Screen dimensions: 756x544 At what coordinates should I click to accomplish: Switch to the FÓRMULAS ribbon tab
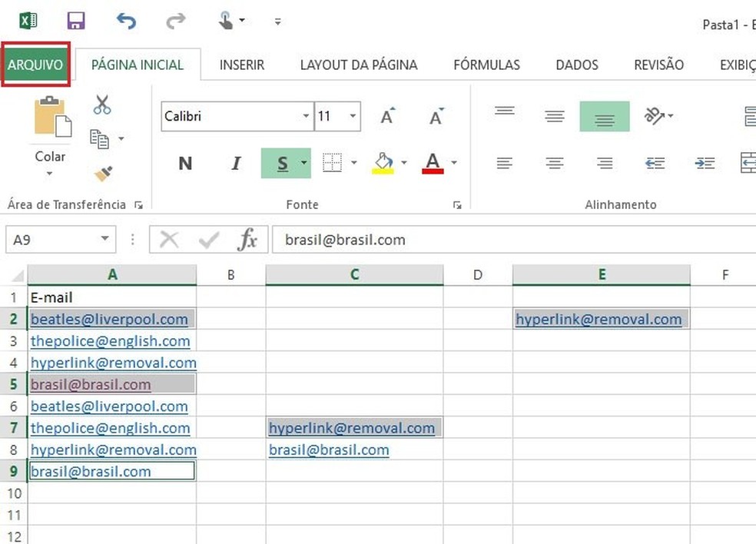click(487, 65)
